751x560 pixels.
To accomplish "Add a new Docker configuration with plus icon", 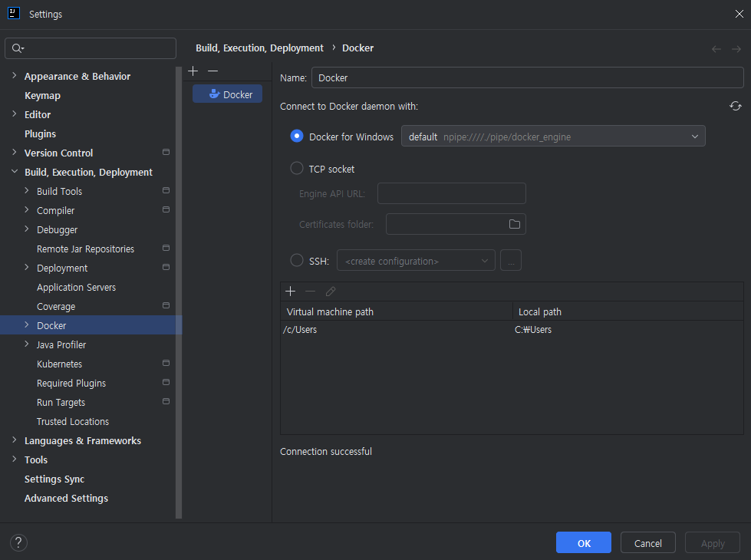I will point(193,71).
